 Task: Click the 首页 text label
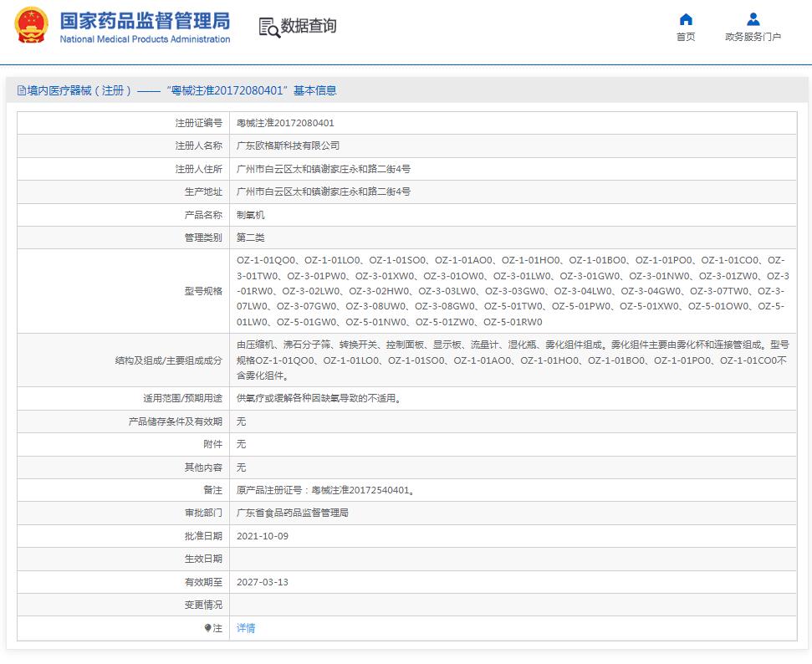pos(686,38)
